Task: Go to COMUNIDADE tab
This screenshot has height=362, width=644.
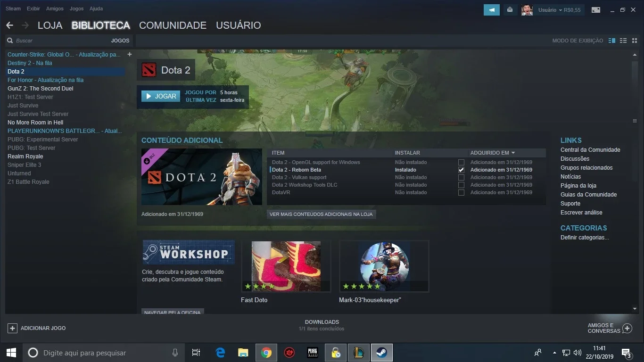Action: pos(173,25)
